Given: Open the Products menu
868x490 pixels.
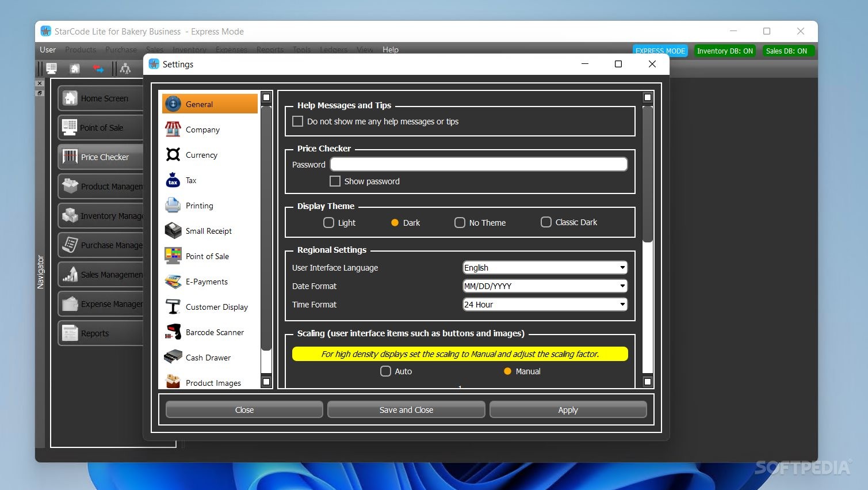Looking at the screenshot, I should click(81, 50).
